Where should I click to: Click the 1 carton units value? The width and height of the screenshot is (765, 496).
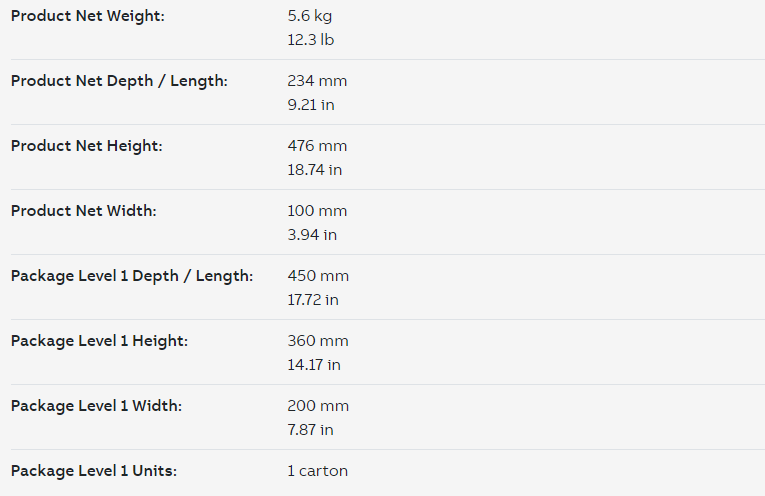317,471
